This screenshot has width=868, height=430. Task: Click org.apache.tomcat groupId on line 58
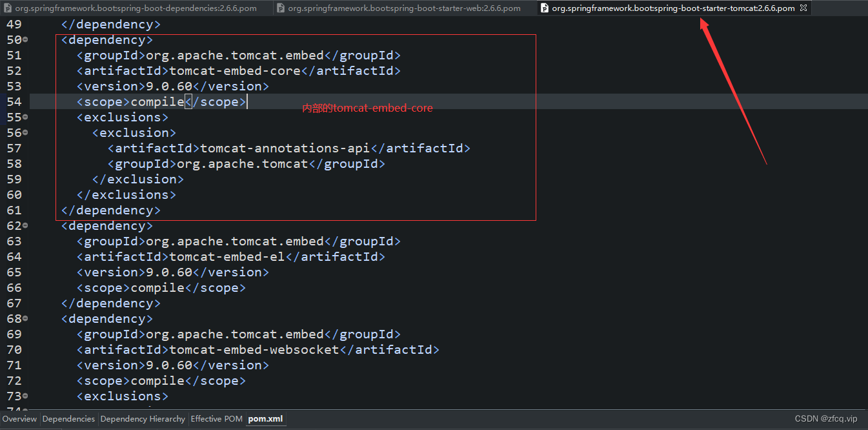pos(243,163)
